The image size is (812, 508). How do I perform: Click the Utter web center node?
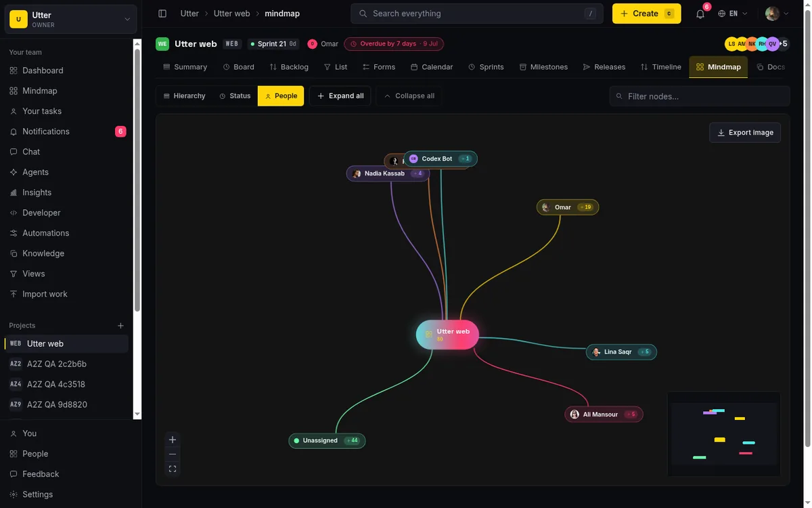pos(447,335)
